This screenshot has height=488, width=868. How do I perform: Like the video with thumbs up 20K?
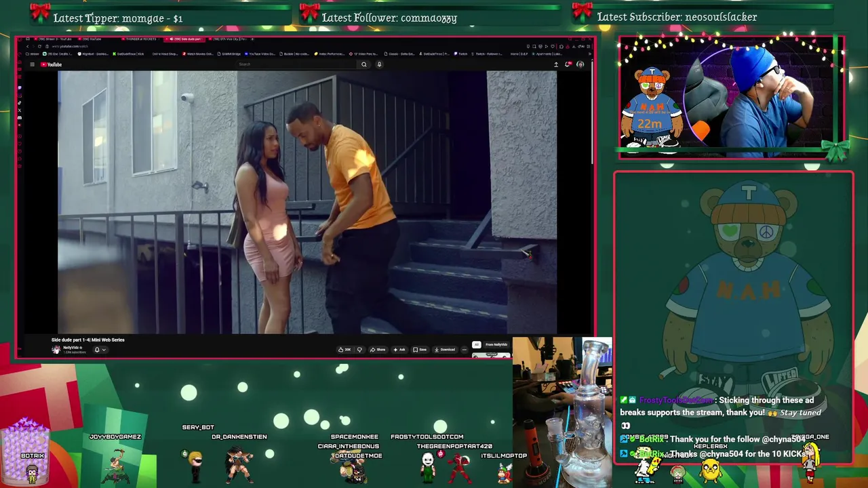(345, 350)
